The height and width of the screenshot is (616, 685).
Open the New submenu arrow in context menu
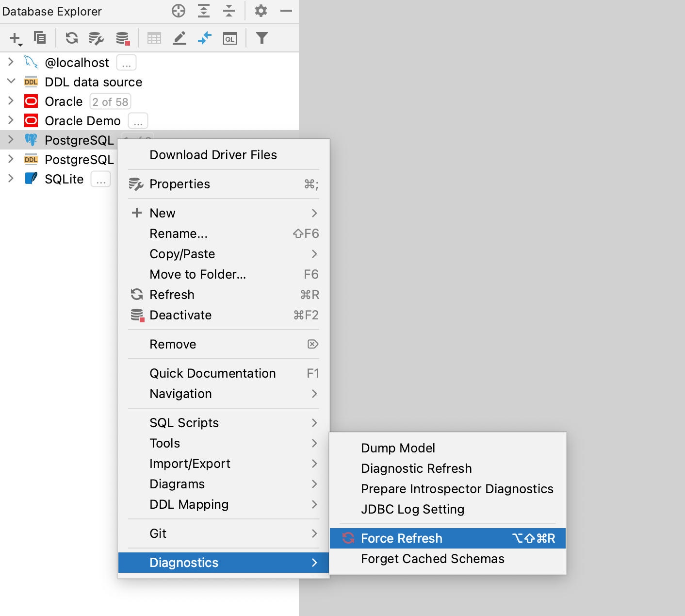coord(315,213)
